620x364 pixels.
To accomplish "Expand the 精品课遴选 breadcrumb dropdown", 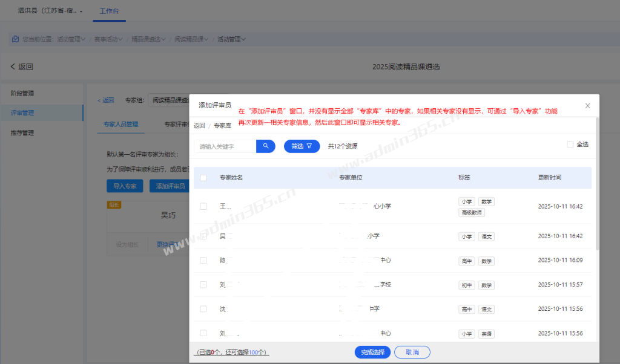I will click(148, 39).
